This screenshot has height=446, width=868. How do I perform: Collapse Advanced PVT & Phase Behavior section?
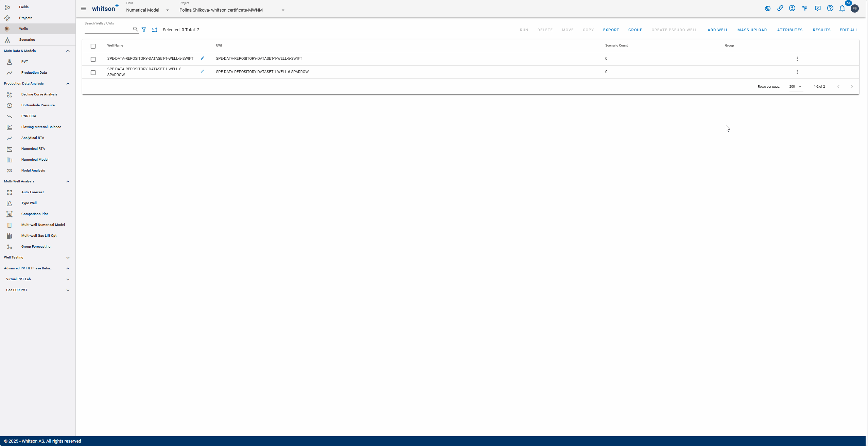[68, 268]
